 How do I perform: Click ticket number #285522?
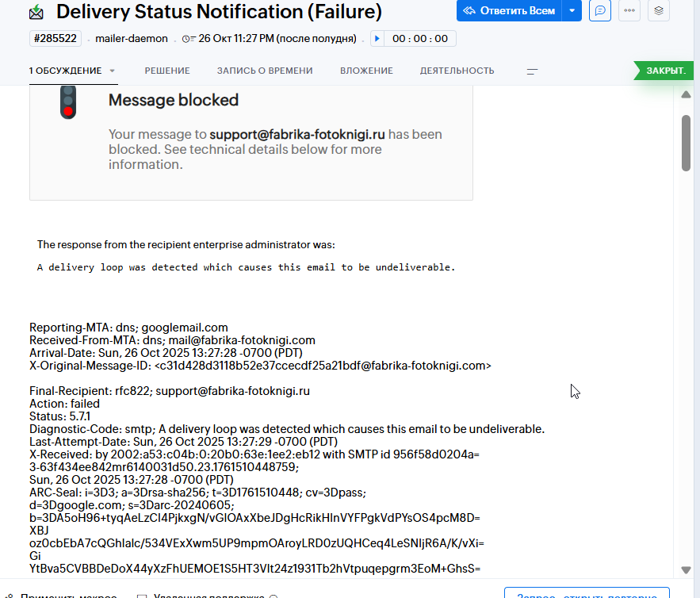55,38
